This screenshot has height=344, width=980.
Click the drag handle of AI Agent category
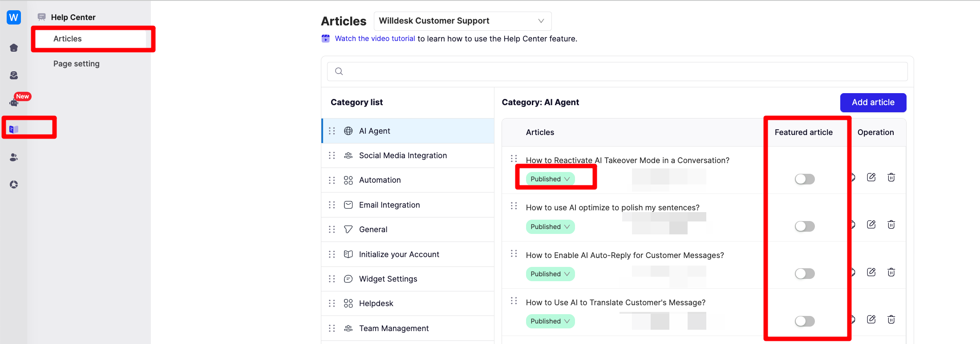332,131
